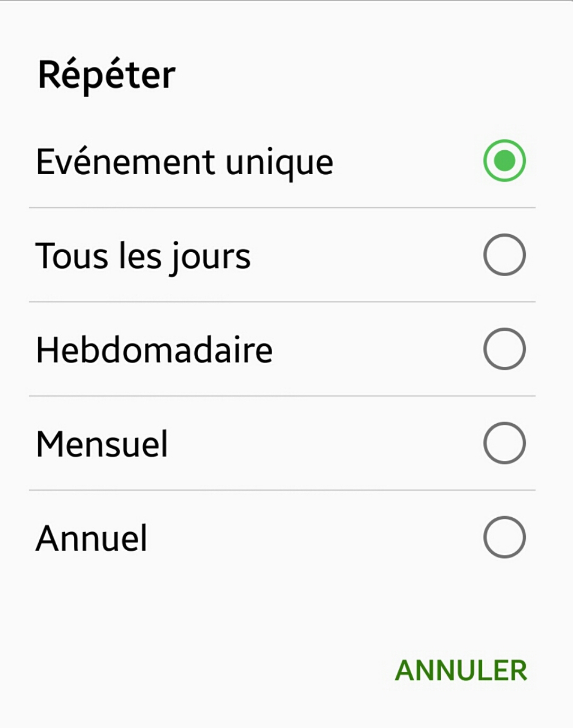Click the Tous les jours text label

coord(143,256)
